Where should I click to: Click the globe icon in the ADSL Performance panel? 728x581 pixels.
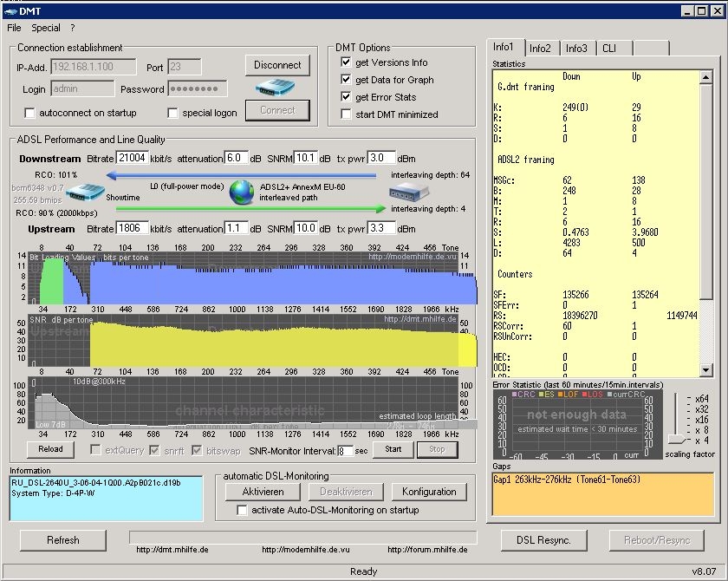242,193
